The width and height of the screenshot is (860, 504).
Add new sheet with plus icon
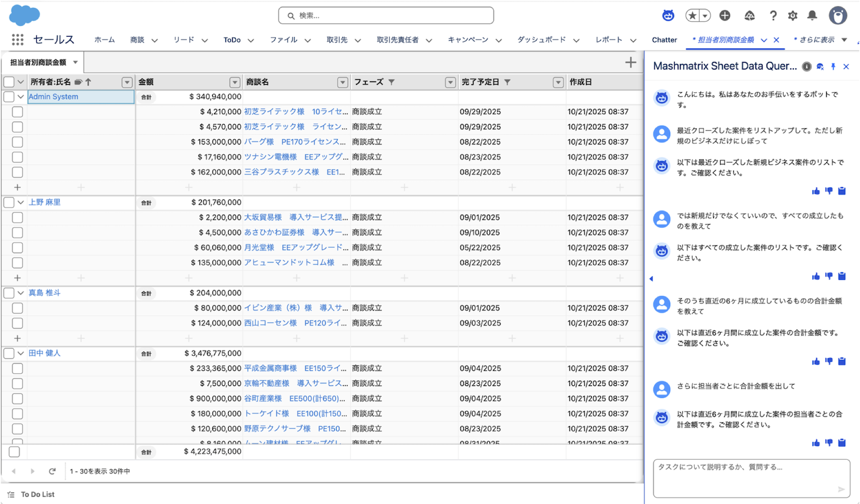(630, 62)
